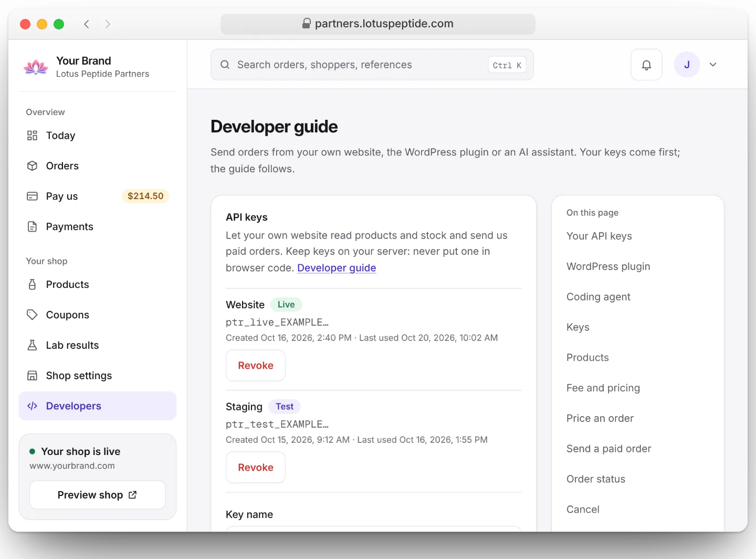Open the Payments document icon
Viewport: 756px width, 559px height.
[x=32, y=226]
